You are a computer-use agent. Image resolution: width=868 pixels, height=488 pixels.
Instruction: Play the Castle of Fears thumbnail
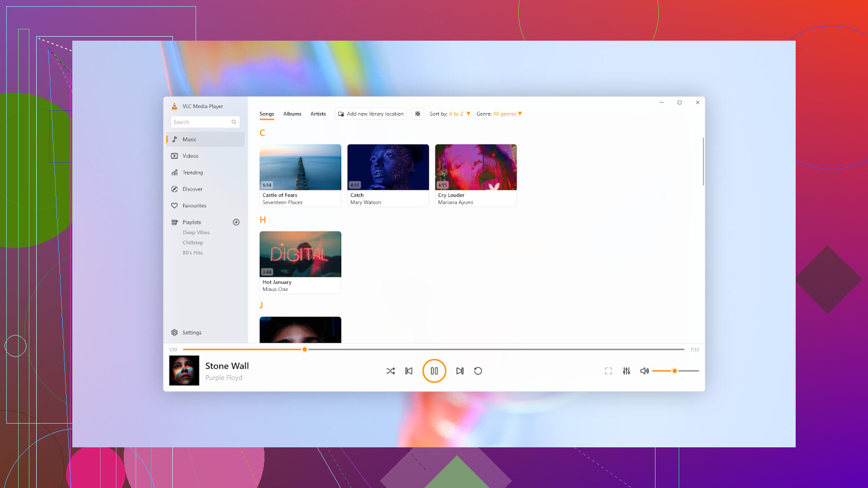pos(300,167)
